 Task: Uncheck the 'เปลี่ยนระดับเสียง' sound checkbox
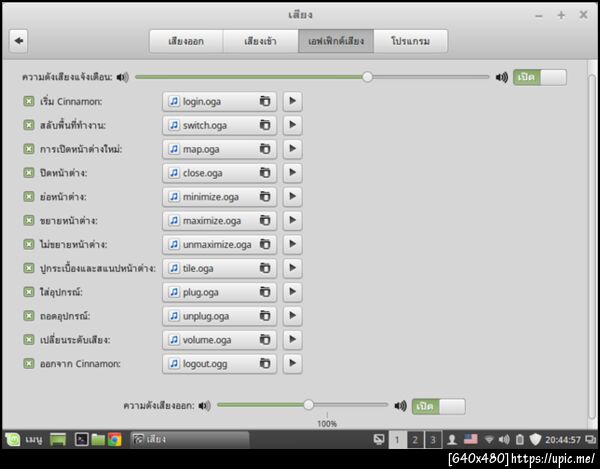point(29,339)
